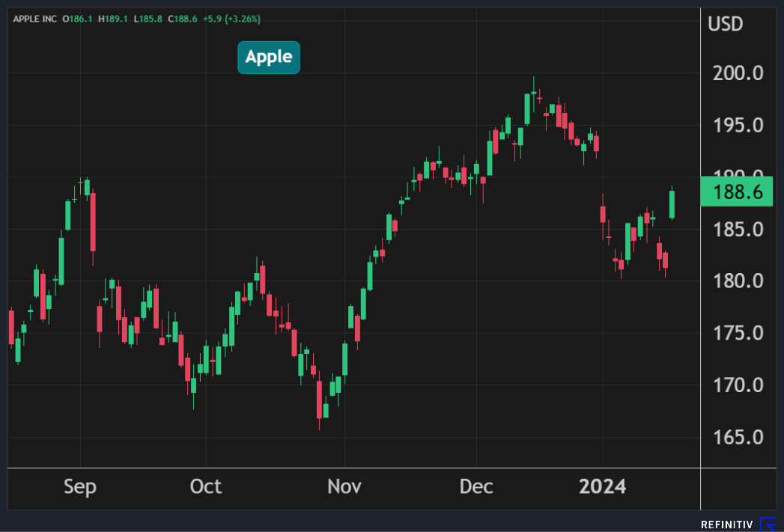Click the 2024 label on time axis
The width and height of the screenshot is (784, 532).
pyautogui.click(x=603, y=486)
